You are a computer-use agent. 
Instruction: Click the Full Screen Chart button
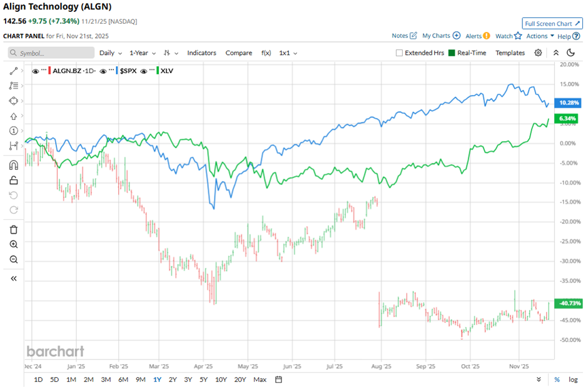(x=552, y=24)
